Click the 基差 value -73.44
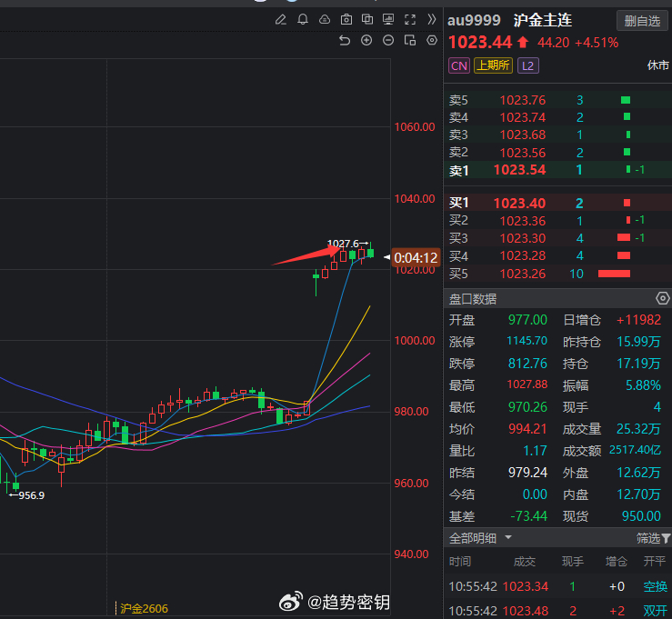 click(529, 516)
